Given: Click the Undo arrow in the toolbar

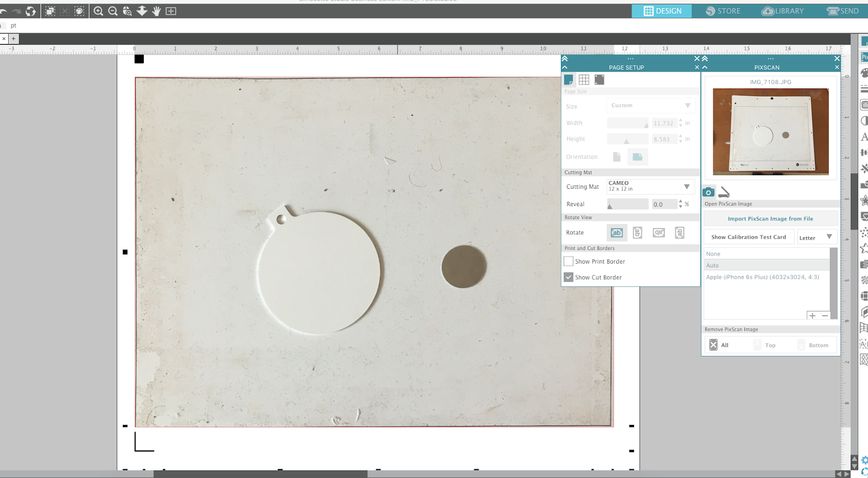Looking at the screenshot, I should [3, 11].
